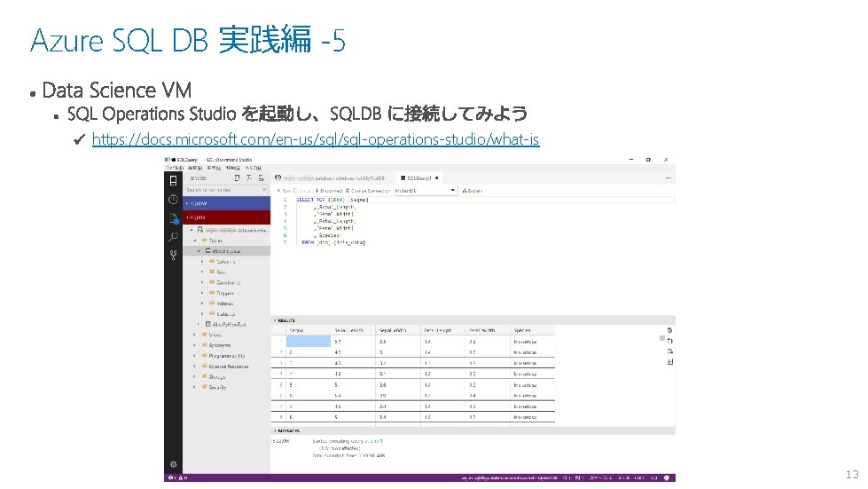Expand the Views folder
868x489 pixels.
(194, 335)
